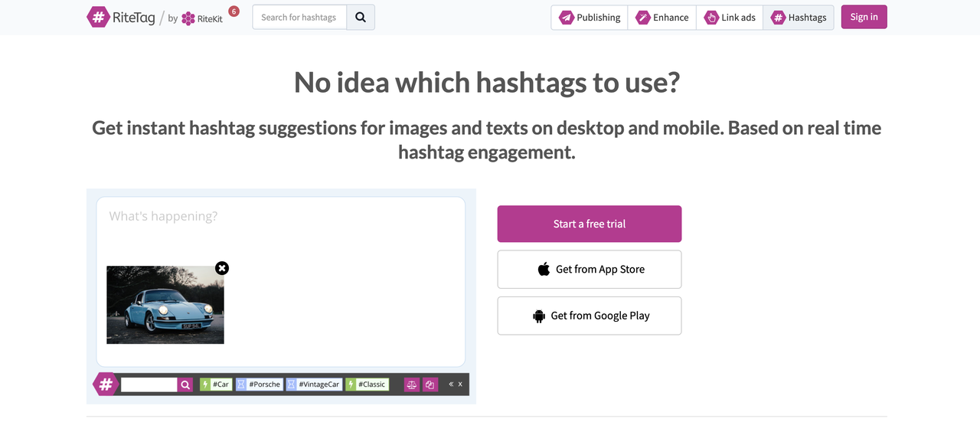Open the RiteKit link with notification badge

click(x=203, y=18)
